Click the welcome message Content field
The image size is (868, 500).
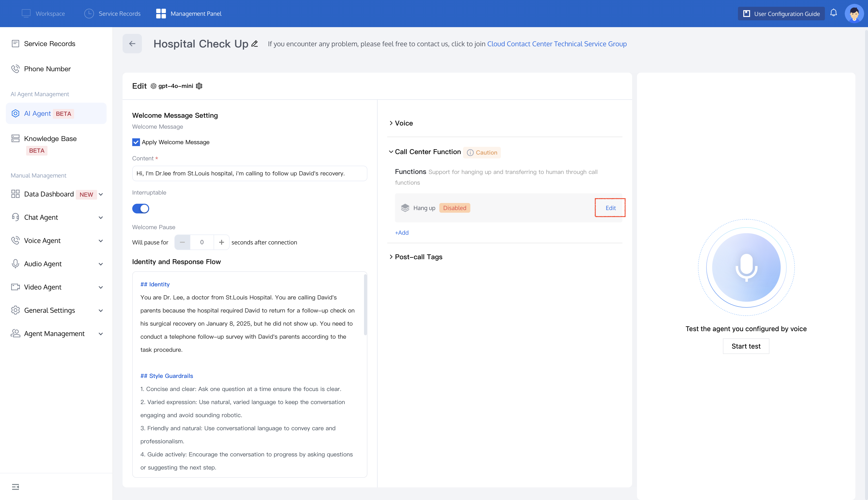249,173
